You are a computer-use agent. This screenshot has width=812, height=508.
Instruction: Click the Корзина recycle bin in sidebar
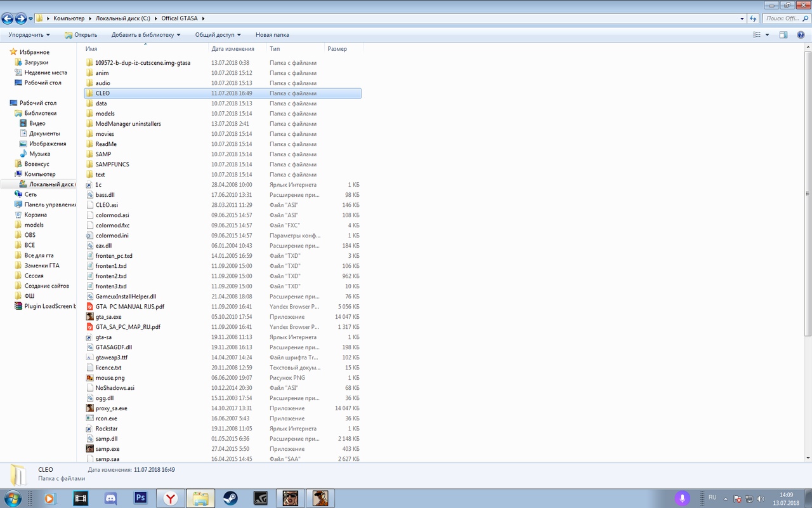pyautogui.click(x=36, y=215)
